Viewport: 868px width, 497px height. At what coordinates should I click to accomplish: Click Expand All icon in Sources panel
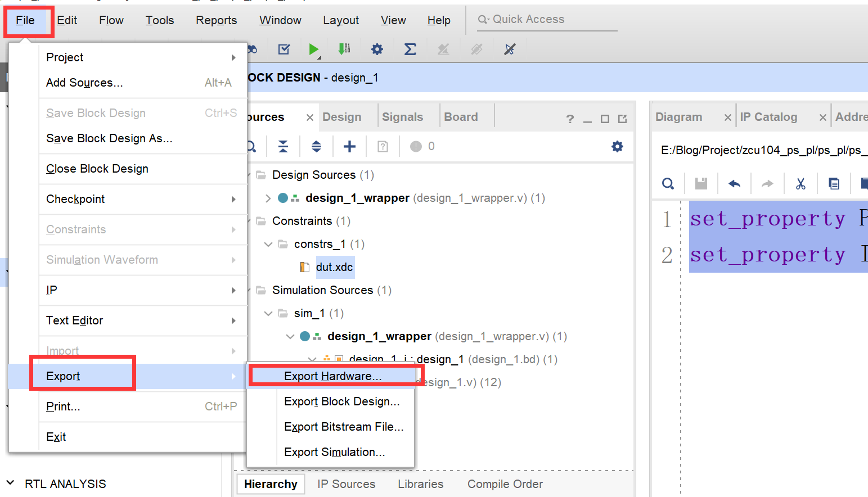pos(316,147)
